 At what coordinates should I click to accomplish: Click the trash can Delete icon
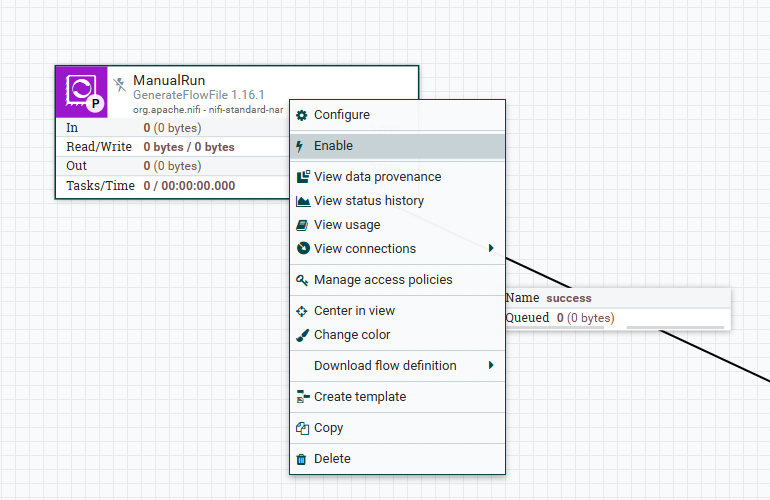302,459
